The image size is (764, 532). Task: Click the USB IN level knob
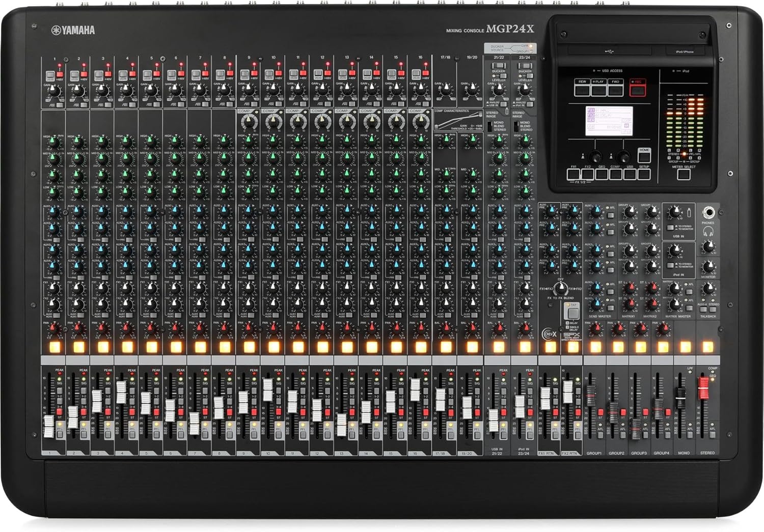click(x=675, y=213)
